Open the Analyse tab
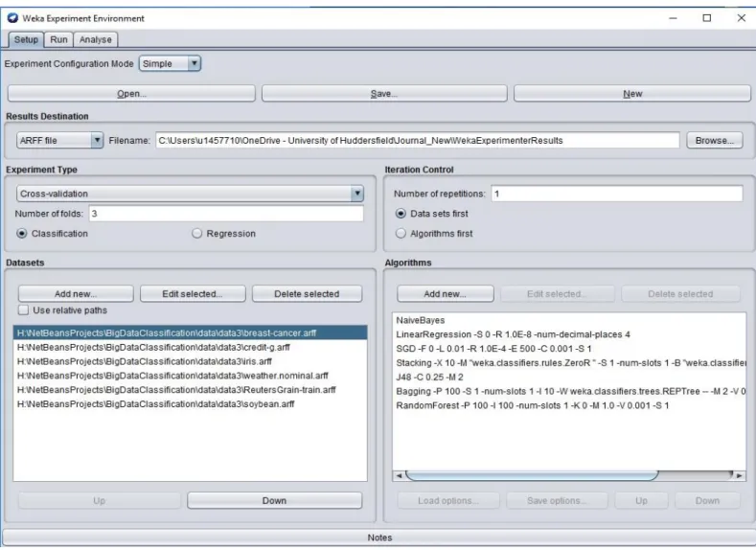Screen dimensions: 756x550 click(x=96, y=39)
